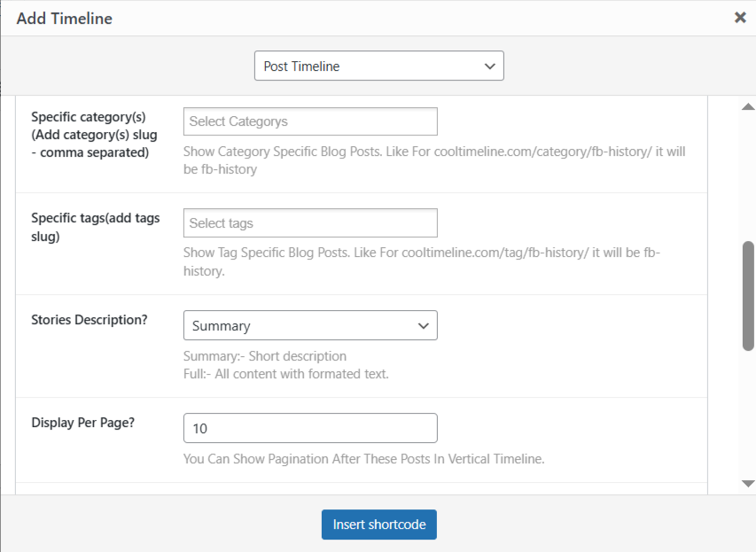This screenshot has width=756, height=552.
Task: Click the pagination help text under Display Per Page
Action: point(363,459)
